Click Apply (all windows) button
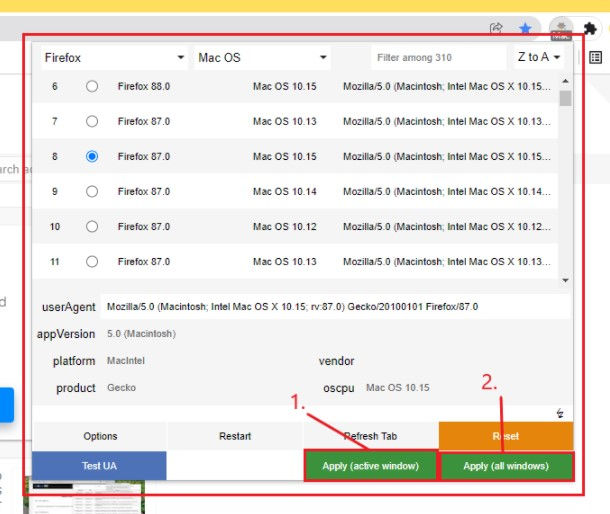 click(506, 466)
